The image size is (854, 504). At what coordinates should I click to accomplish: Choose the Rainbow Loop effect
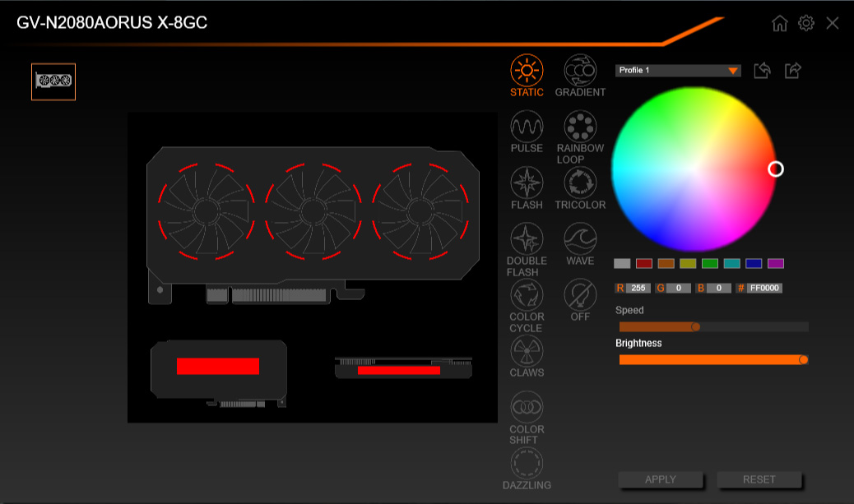click(580, 127)
